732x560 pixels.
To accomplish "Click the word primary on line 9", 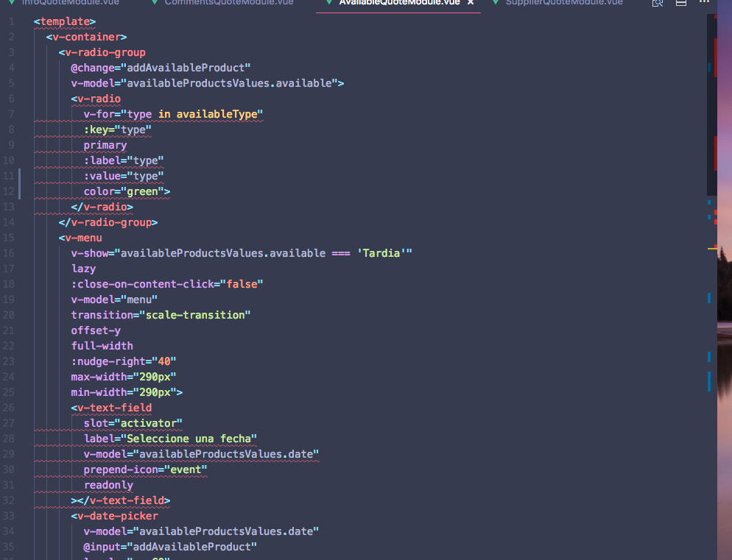I will pos(105,145).
